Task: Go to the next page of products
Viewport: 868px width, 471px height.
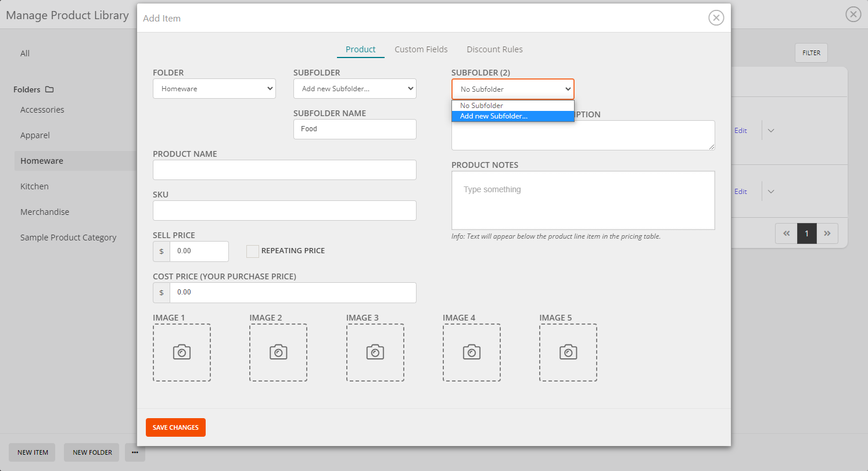Action: click(827, 233)
